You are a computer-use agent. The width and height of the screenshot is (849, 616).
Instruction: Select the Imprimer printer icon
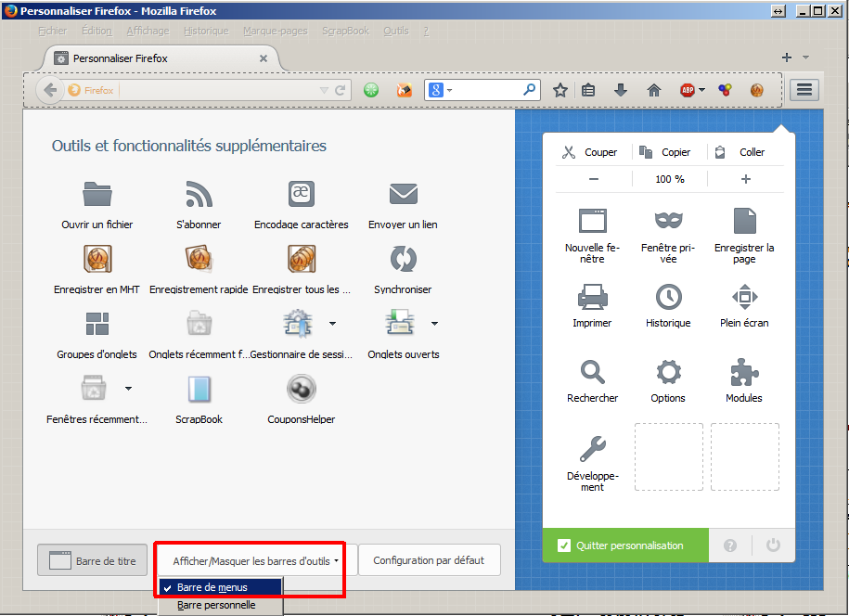click(592, 297)
